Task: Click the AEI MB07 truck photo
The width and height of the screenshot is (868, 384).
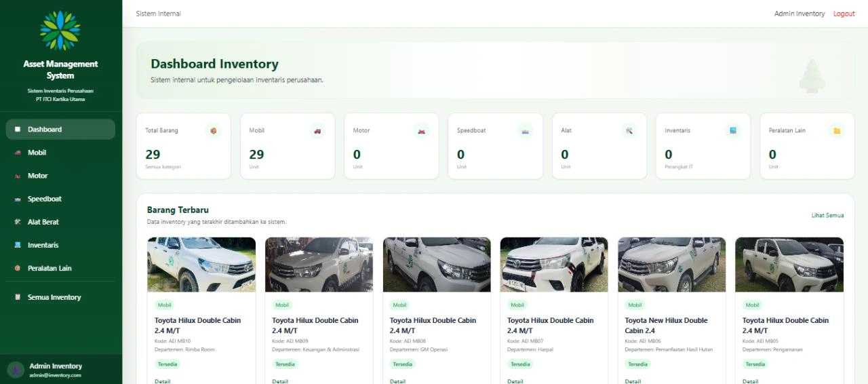Action: point(554,265)
